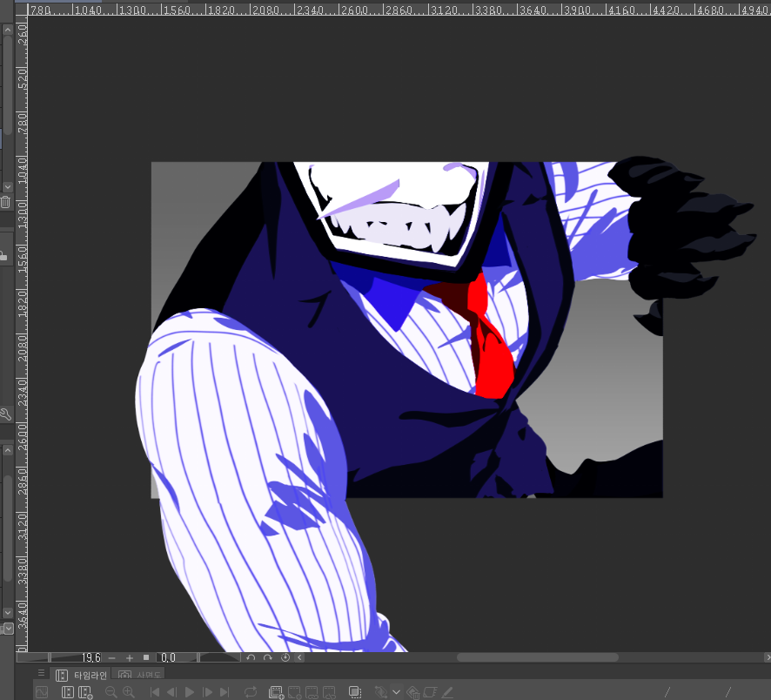This screenshot has width=771, height=700.
Task: Zoom in the timeline
Action: pyautogui.click(x=129, y=692)
